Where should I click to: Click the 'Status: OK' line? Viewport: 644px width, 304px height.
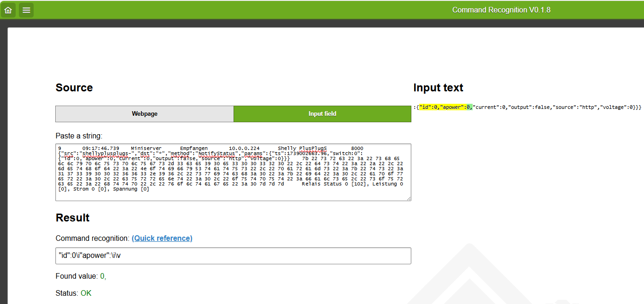[x=74, y=293]
